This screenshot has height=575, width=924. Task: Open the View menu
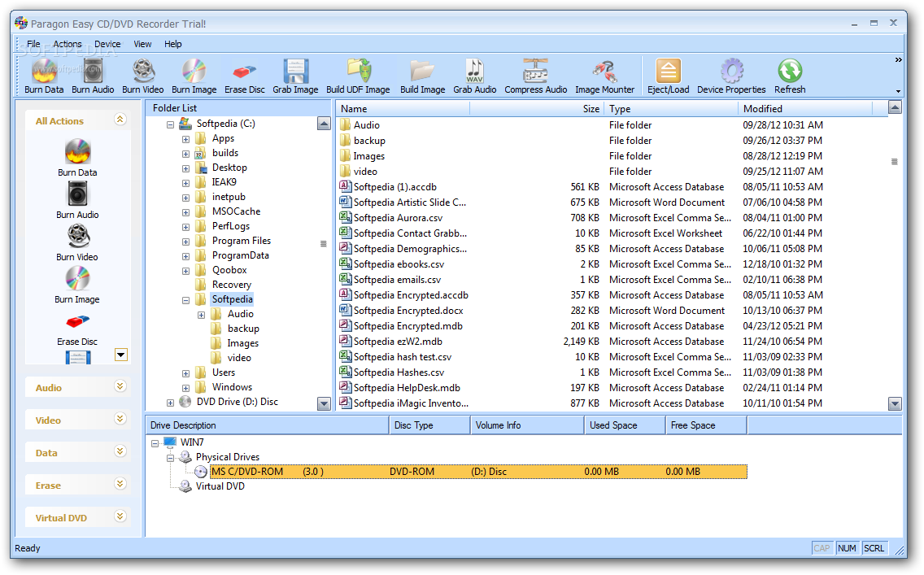(142, 44)
